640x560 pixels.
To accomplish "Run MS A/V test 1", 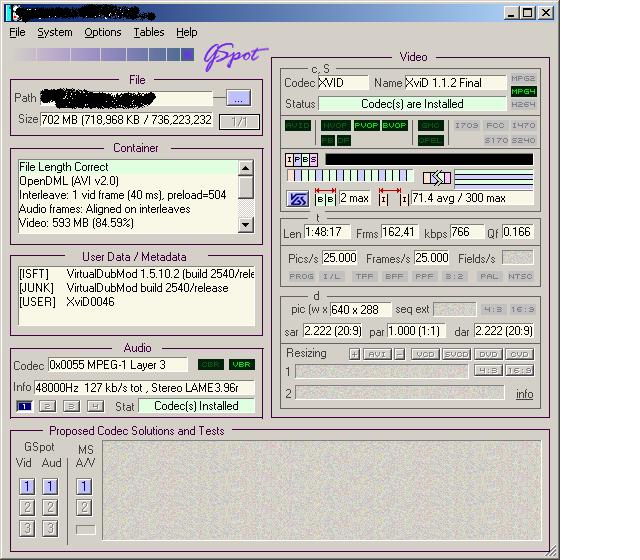I will point(84,487).
